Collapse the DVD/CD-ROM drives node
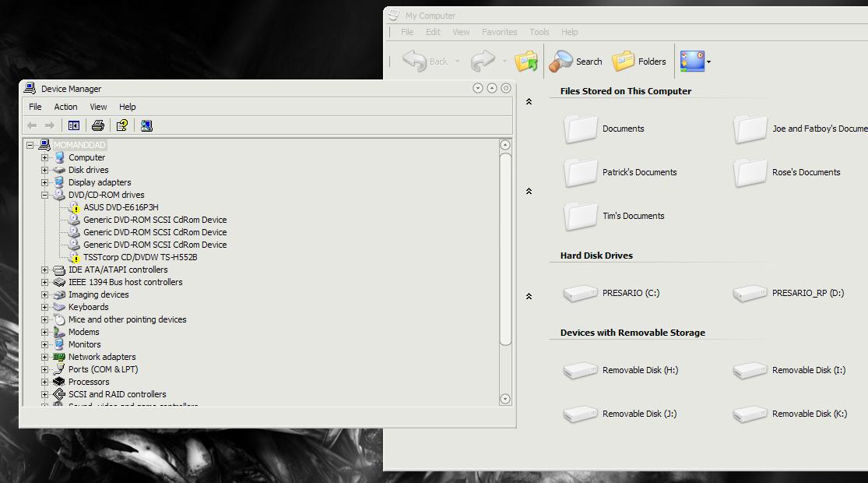This screenshot has width=868, height=483. tap(45, 195)
